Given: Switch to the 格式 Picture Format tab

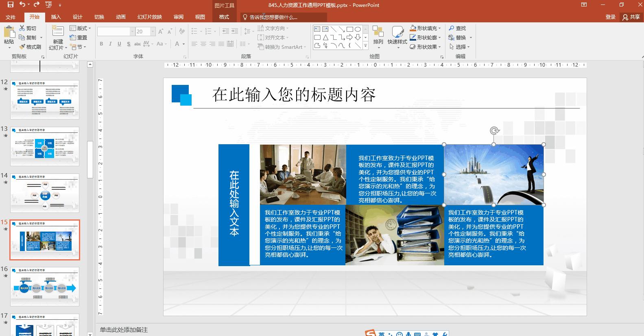Looking at the screenshot, I should coord(224,17).
